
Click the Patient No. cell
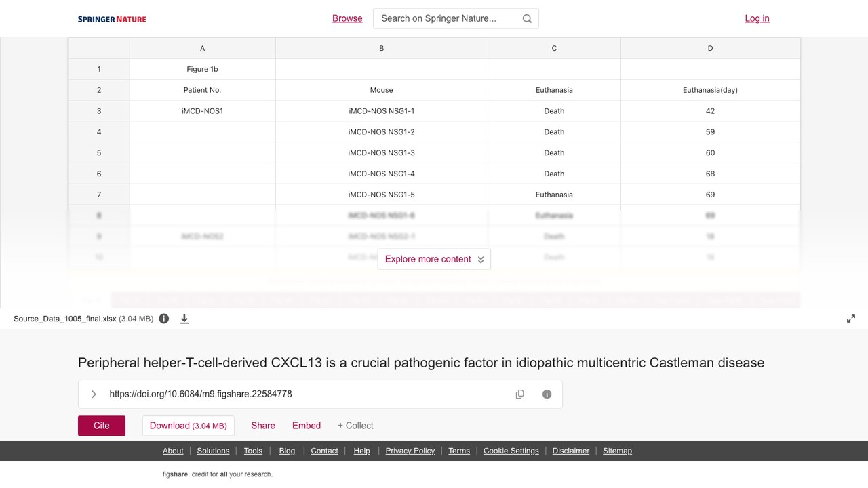[202, 90]
